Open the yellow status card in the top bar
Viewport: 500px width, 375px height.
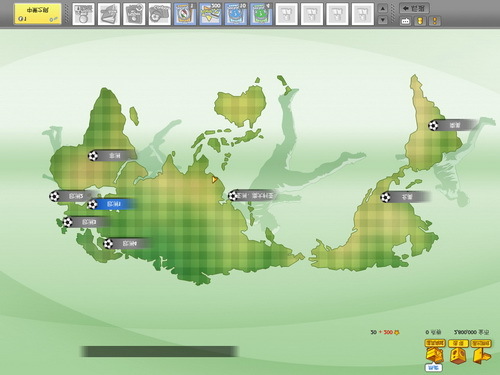[x=37, y=14]
